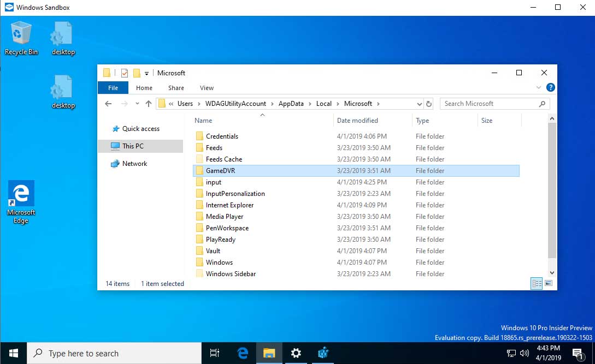Image resolution: width=595 pixels, height=364 pixels.
Task: Open the Customize Quick Access Toolbar arrow
Action: [146, 74]
